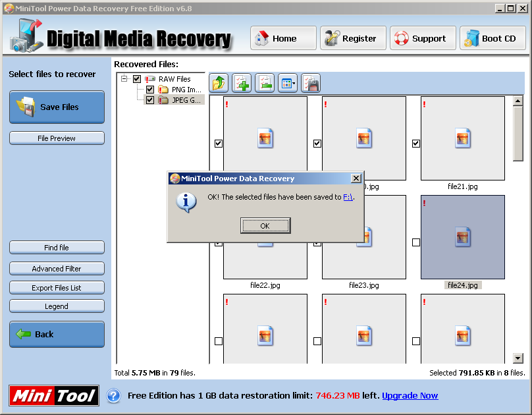Click the blue question mark help icon

click(114, 396)
